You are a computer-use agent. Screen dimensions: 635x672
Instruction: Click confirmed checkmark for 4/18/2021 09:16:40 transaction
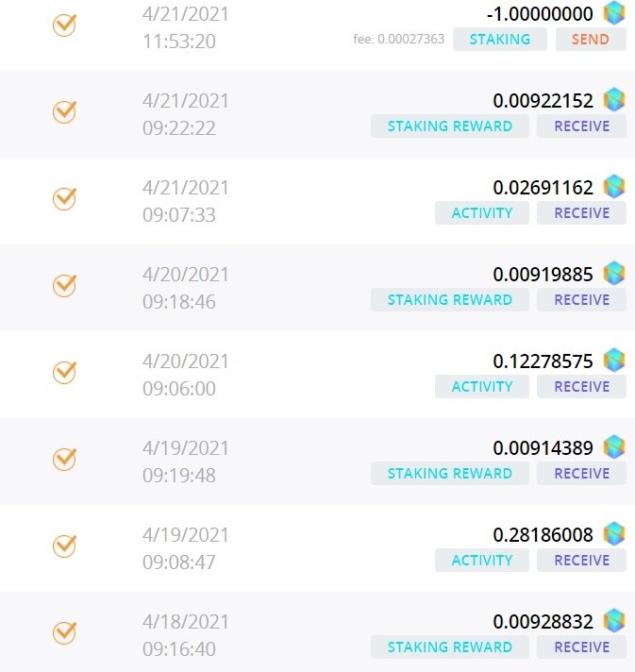pos(65,632)
